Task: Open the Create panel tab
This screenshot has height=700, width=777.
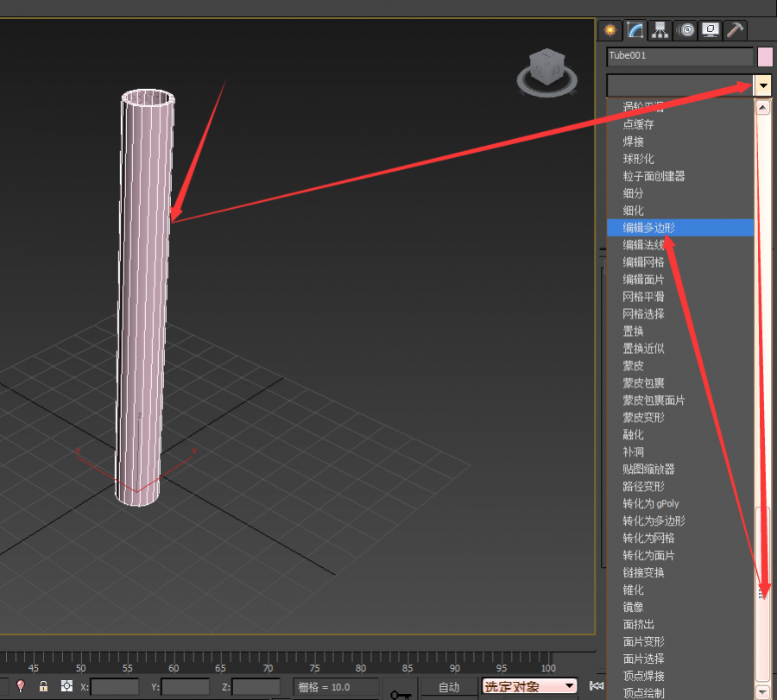Action: point(610,30)
